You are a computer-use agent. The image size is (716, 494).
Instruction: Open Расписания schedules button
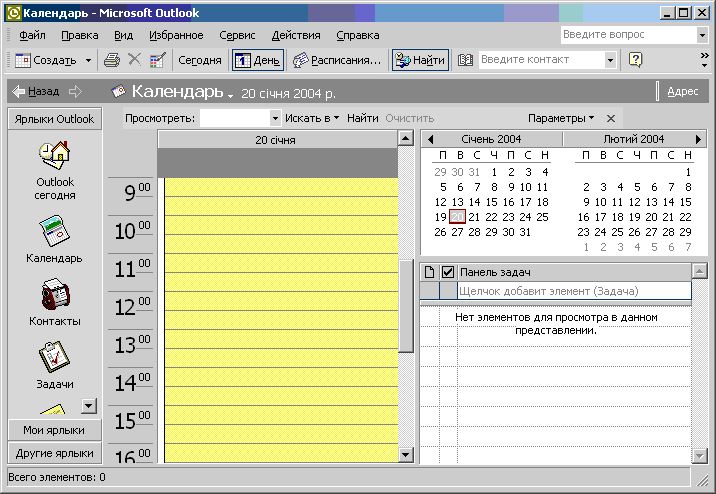[337, 60]
